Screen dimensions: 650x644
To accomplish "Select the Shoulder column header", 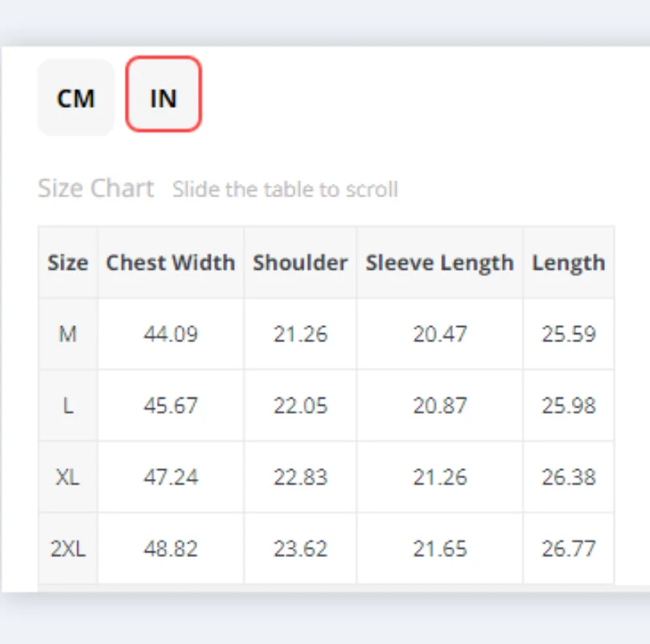I will point(300,262).
